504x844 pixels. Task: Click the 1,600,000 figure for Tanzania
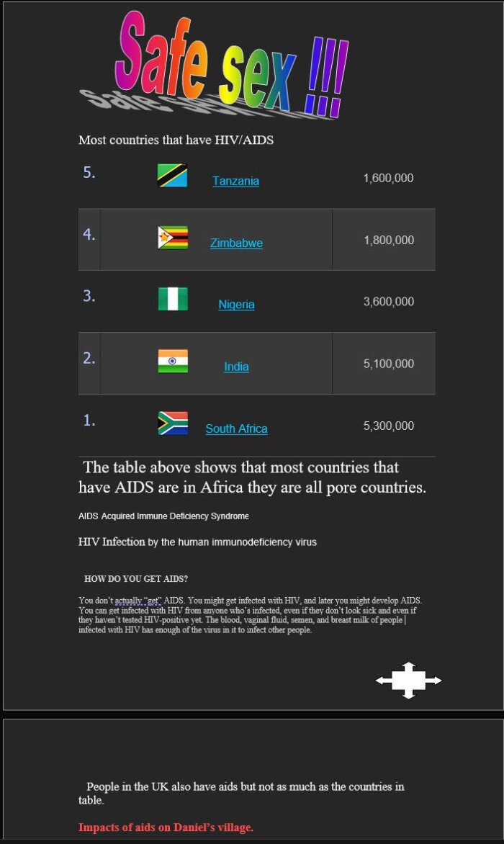tap(388, 178)
